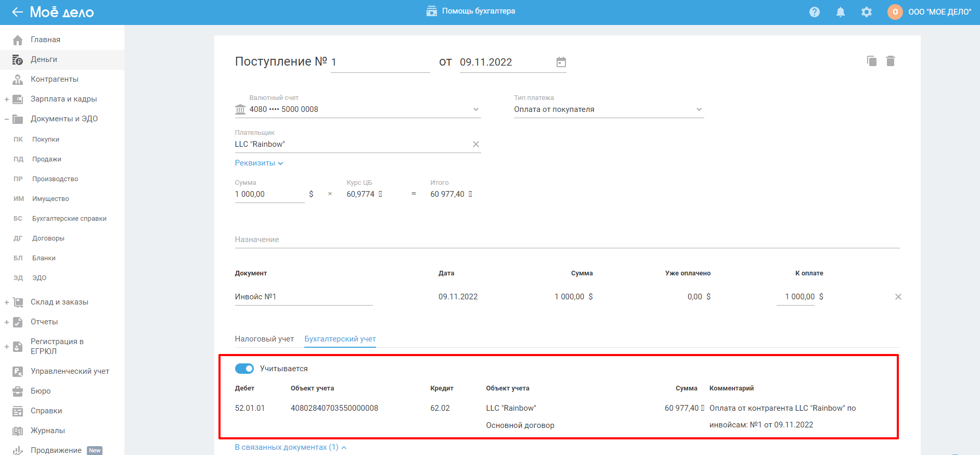The image size is (980, 455).
Task: Clear the payer LLC "Rainbow" field
Action: coord(475,144)
